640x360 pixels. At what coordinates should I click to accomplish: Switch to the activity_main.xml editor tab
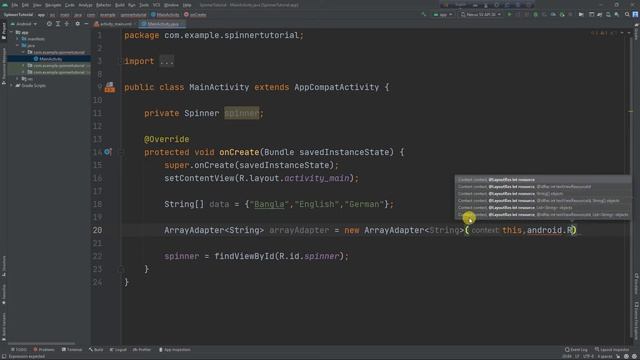[x=113, y=24]
